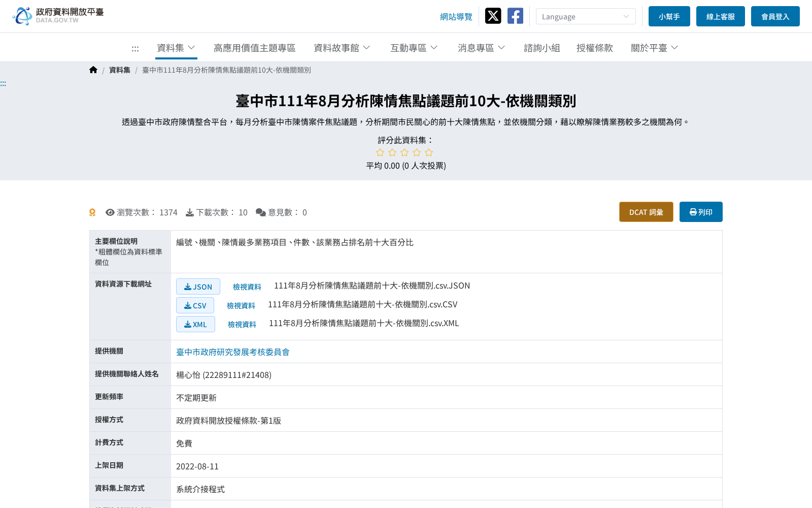Click the gold award badge icon

[92, 212]
